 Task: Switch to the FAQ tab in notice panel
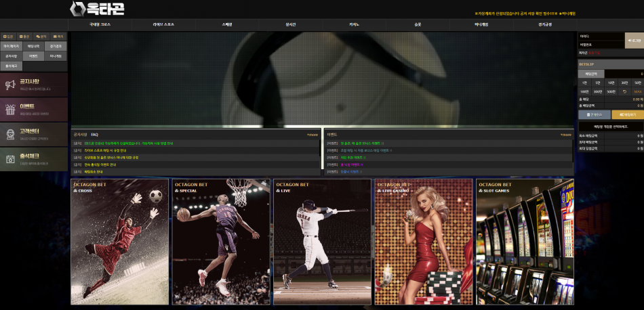click(94, 135)
